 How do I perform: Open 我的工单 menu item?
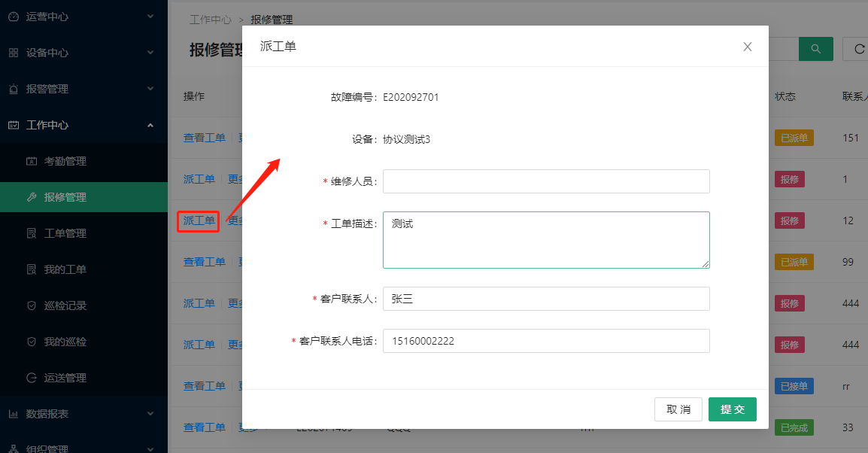pos(65,269)
